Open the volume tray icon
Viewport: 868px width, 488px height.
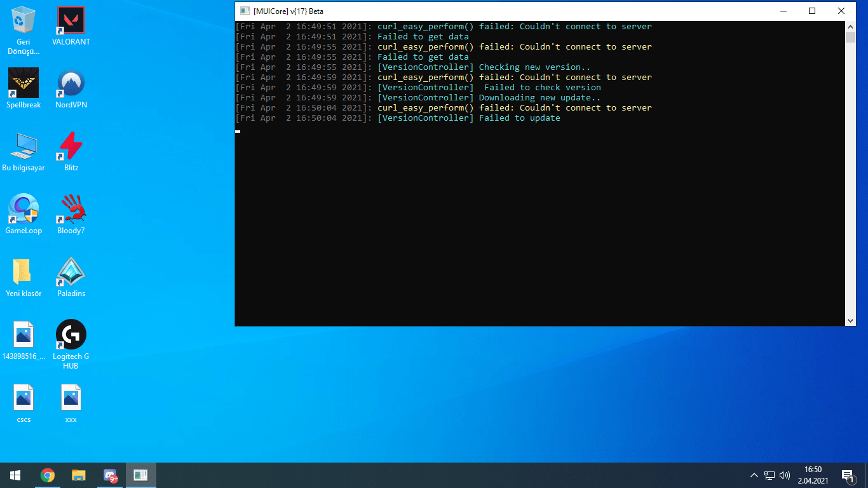[x=785, y=475]
